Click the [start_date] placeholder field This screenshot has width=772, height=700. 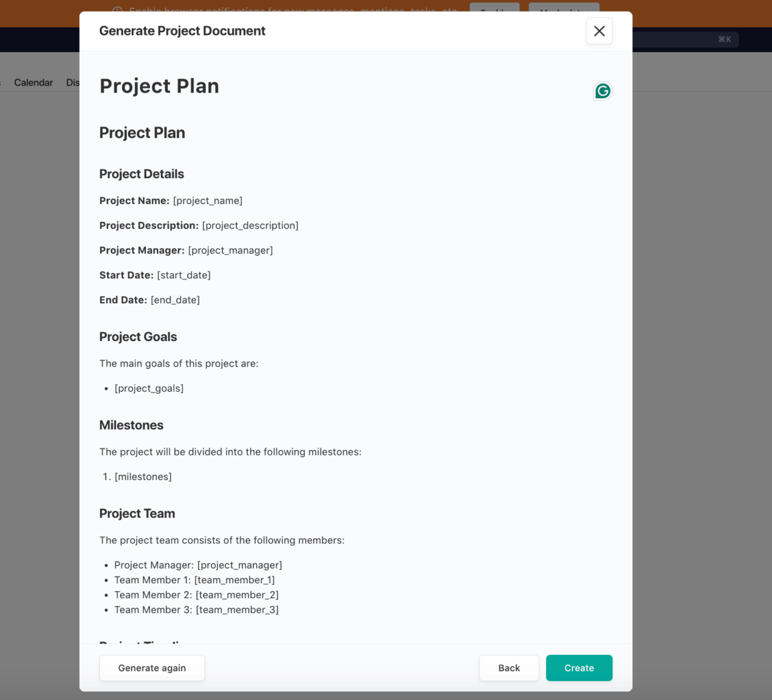(184, 275)
